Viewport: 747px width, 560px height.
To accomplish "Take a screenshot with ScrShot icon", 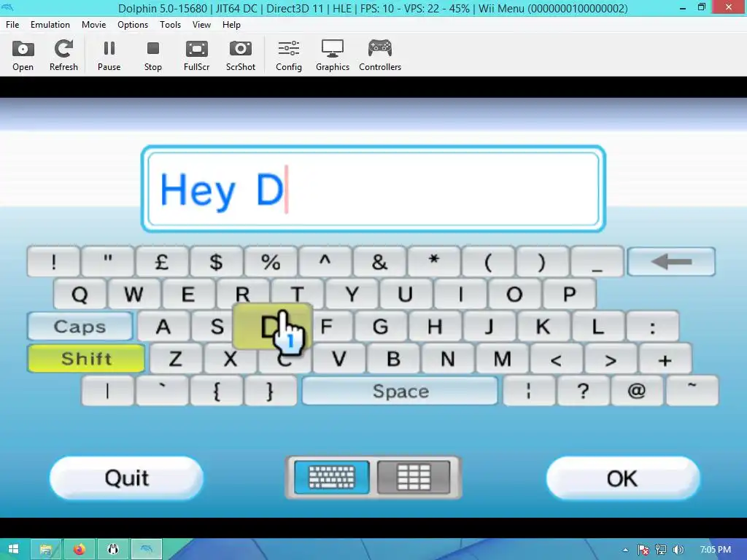I will pyautogui.click(x=241, y=55).
